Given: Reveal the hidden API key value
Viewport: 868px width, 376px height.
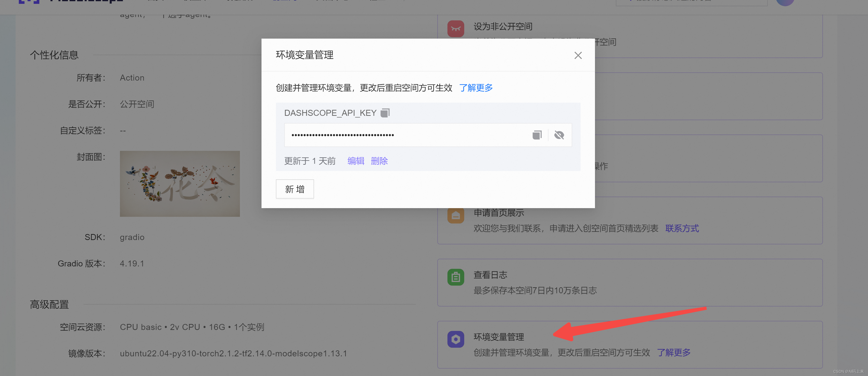Looking at the screenshot, I should 559,135.
